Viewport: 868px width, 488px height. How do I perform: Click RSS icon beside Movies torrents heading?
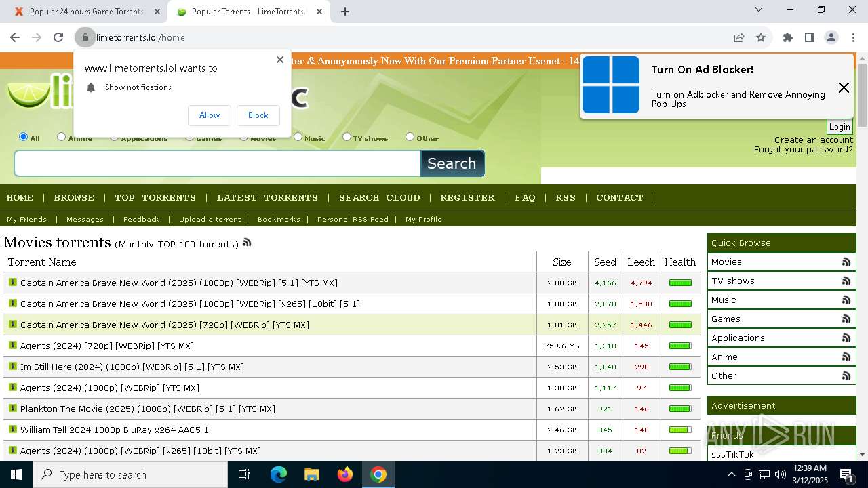tap(247, 242)
